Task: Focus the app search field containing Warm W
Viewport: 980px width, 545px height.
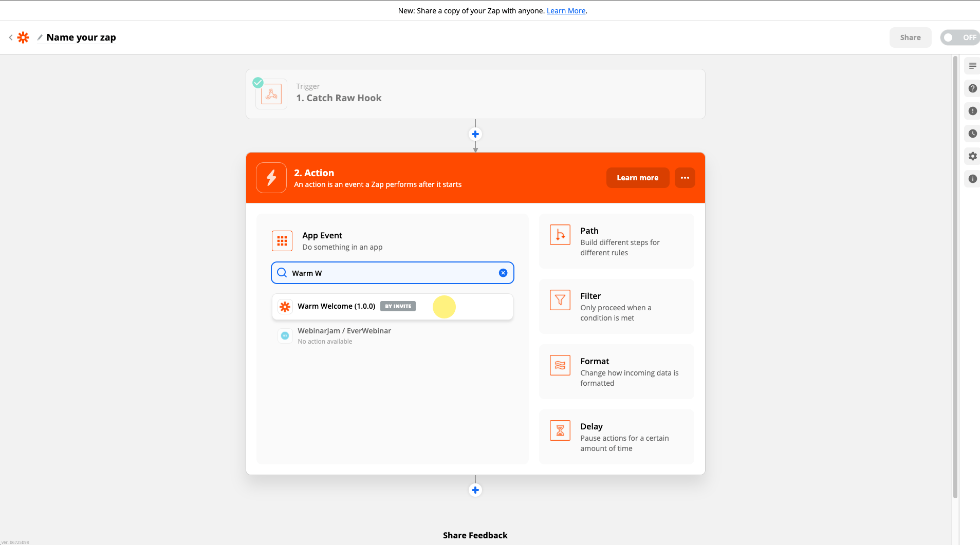Action: (x=393, y=273)
